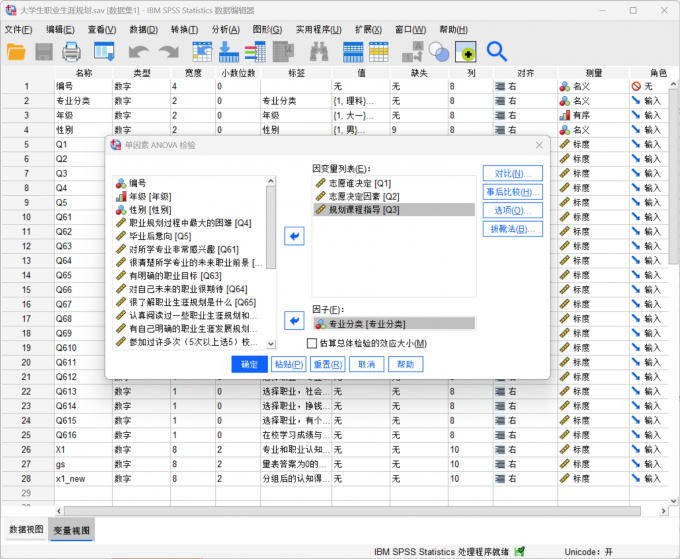Screen dimensions: 680x559
Task: Show all variables toolbar icon
Action: [x=466, y=52]
